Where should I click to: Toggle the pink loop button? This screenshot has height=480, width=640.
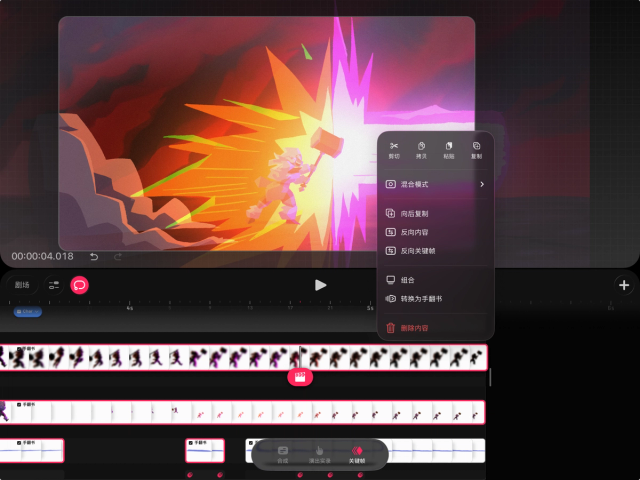tap(80, 285)
